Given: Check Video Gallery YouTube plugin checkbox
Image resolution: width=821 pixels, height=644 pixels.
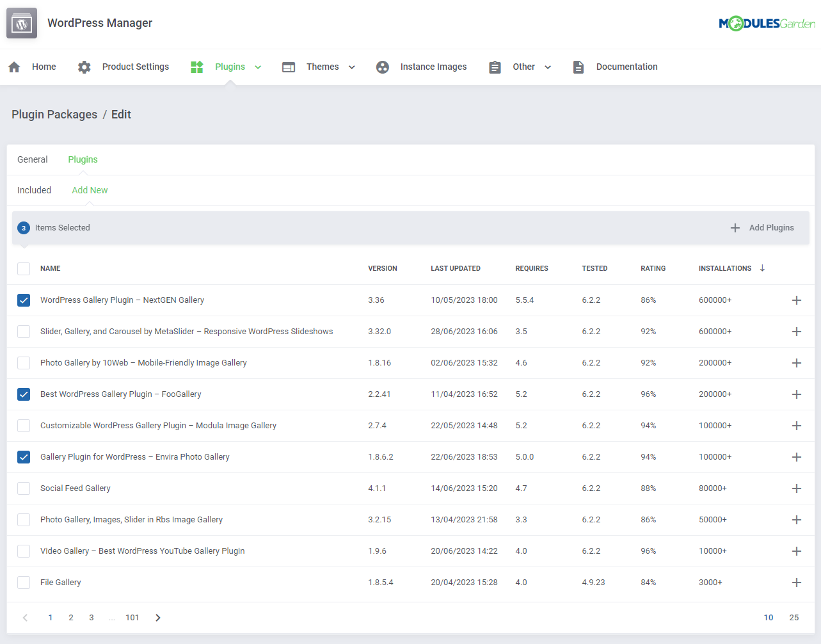Looking at the screenshot, I should [x=24, y=551].
